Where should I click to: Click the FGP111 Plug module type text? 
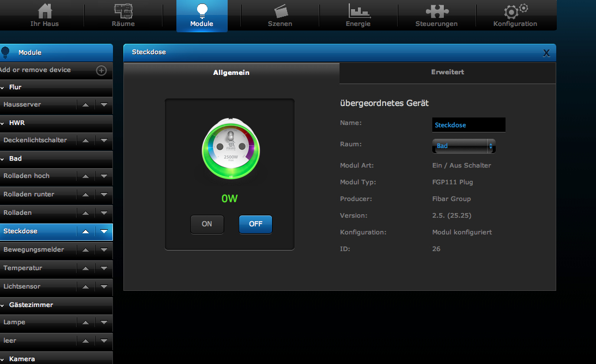pos(452,182)
